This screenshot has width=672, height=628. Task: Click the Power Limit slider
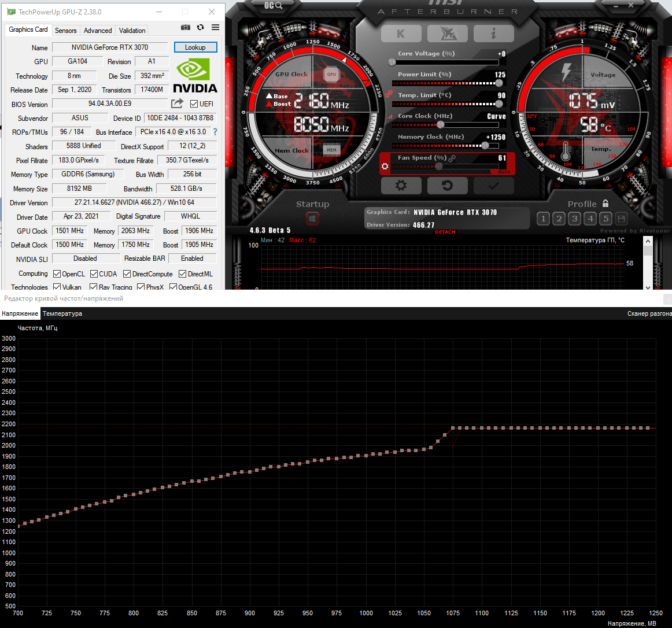point(446,83)
